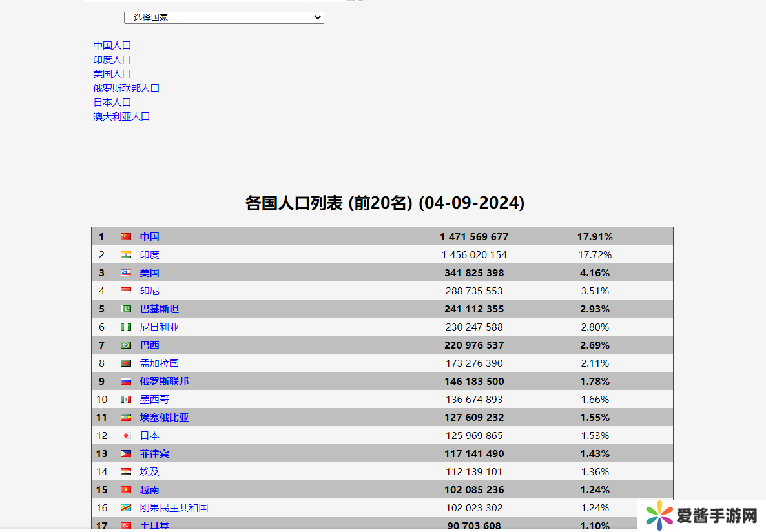
Task: Go to the 俄罗斯联邦人口 page link
Action: [x=127, y=88]
